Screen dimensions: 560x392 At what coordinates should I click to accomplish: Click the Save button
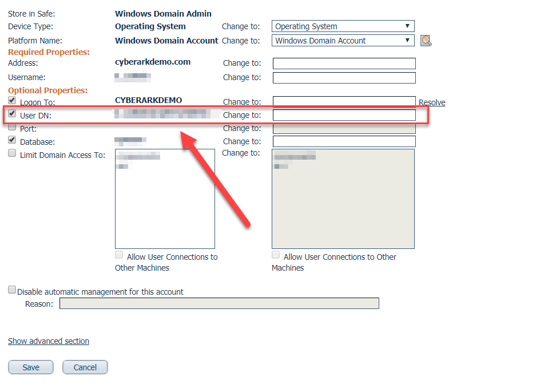[31, 367]
